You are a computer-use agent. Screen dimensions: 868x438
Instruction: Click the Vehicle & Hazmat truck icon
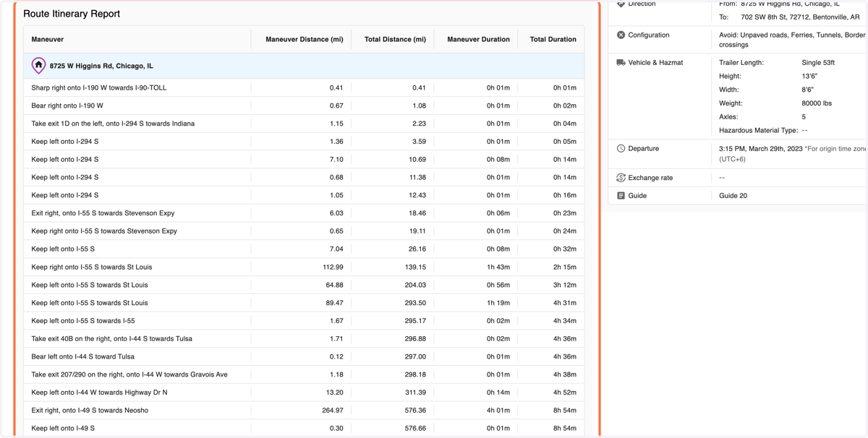(x=621, y=63)
